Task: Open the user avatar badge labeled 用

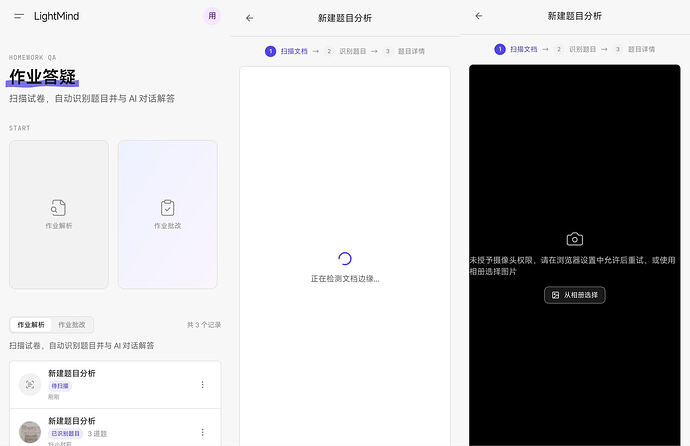Action: tap(212, 16)
